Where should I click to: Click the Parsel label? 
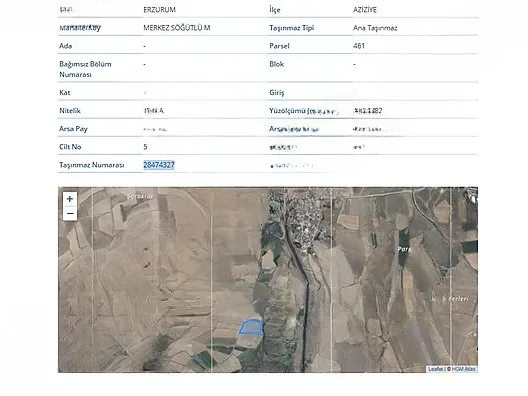tap(279, 46)
